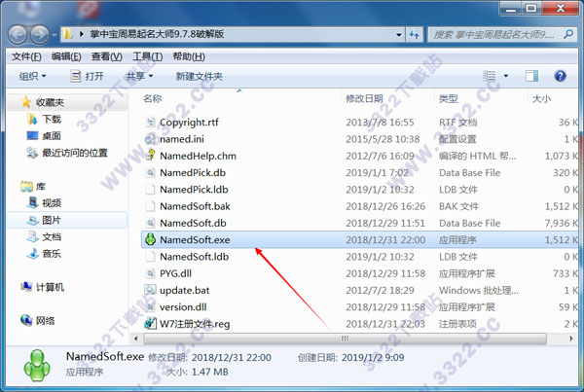The width and height of the screenshot is (584, 392).
Task: Click the size value 7,936
Action: point(557,223)
